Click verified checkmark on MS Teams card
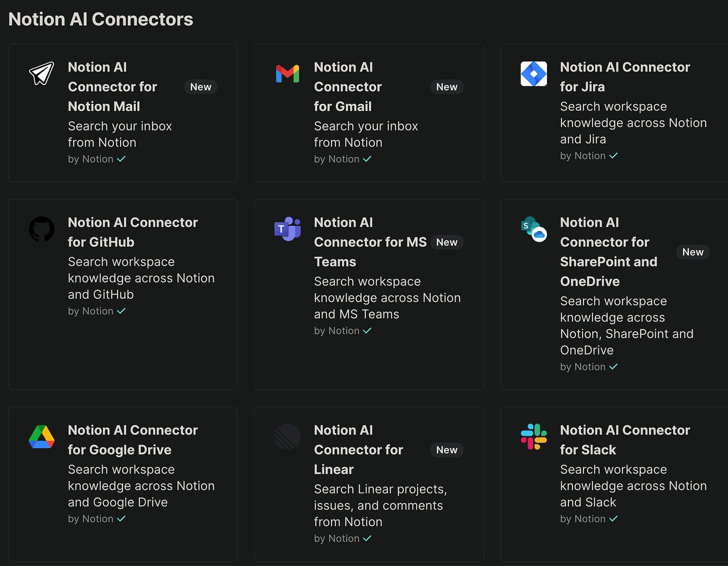This screenshot has width=728, height=566. 367,331
